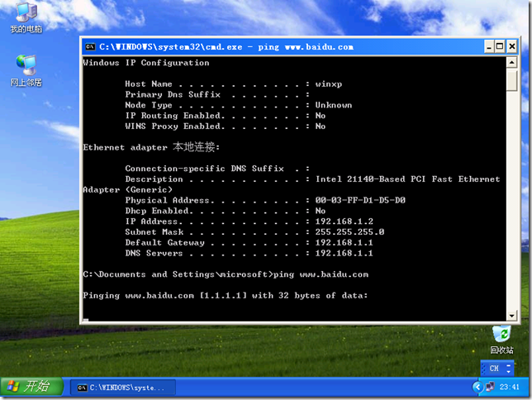
Task: Click the 'Connection-specific DNS Suffix' line
Action: 217,169
